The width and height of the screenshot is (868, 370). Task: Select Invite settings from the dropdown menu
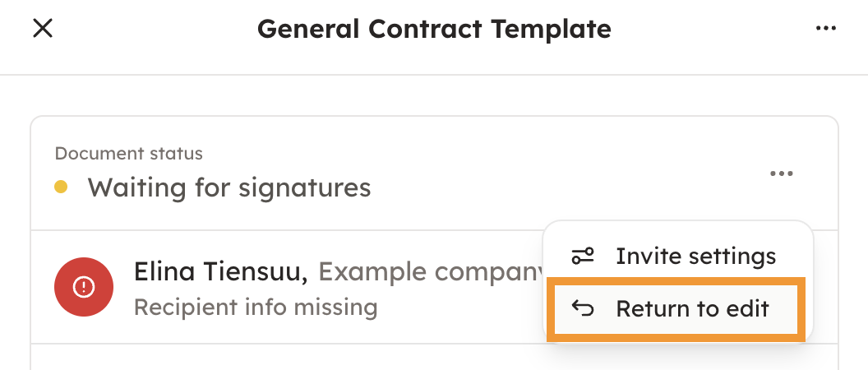coord(695,257)
